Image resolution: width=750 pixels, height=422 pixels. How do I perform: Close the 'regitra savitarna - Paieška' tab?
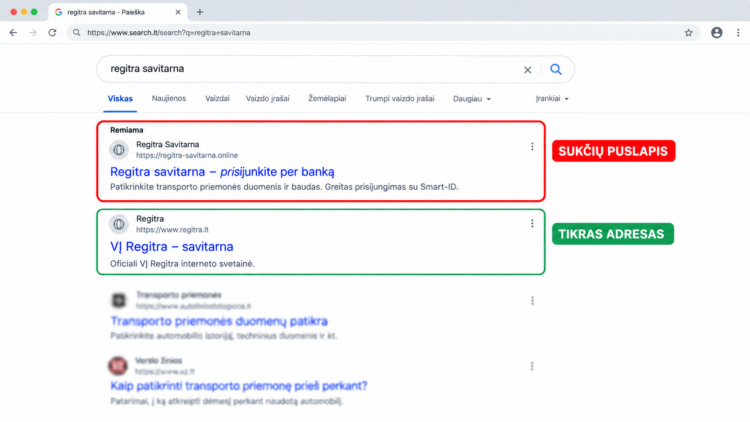pos(178,12)
